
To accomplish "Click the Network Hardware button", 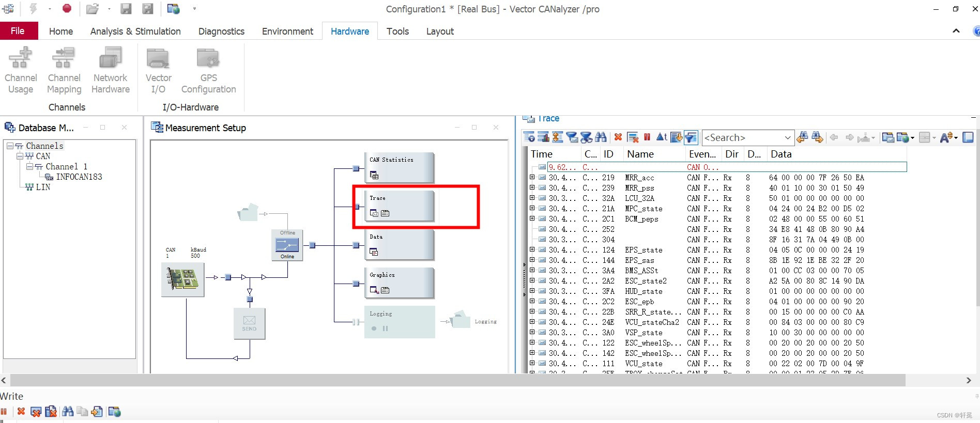I will (x=111, y=70).
